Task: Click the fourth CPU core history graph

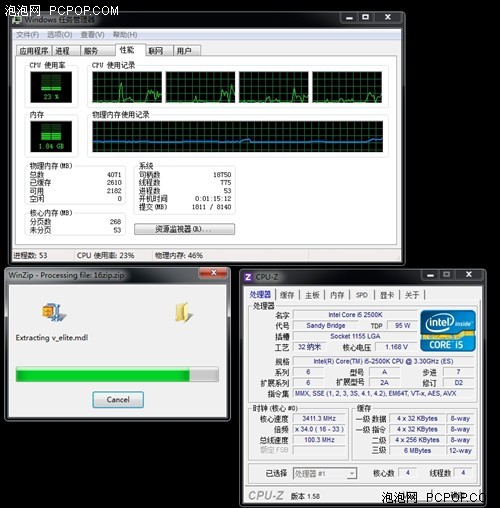Action: tap(347, 87)
